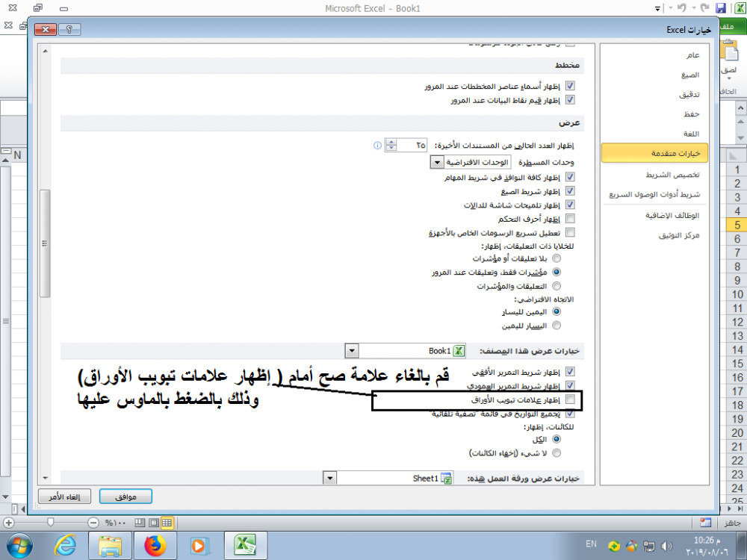The image size is (747, 560).
Task: Toggle the إظهار شريط الصيغ checkbox
Action: (x=570, y=191)
